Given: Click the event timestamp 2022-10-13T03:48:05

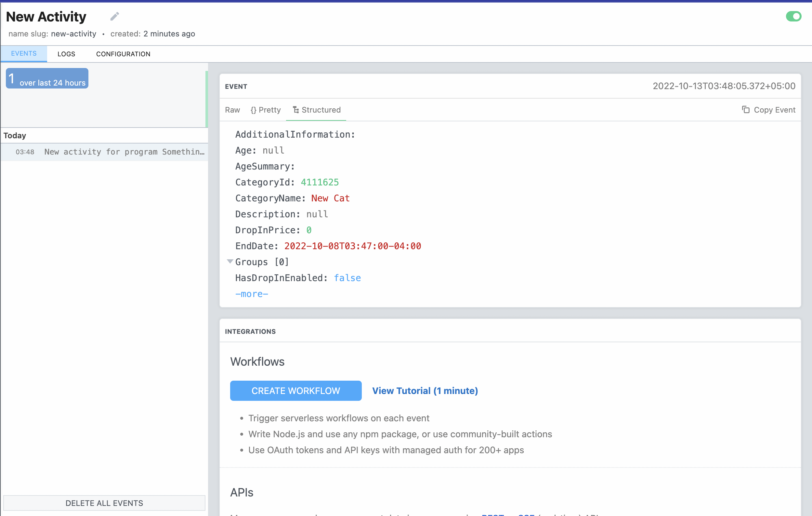Looking at the screenshot, I should (724, 86).
